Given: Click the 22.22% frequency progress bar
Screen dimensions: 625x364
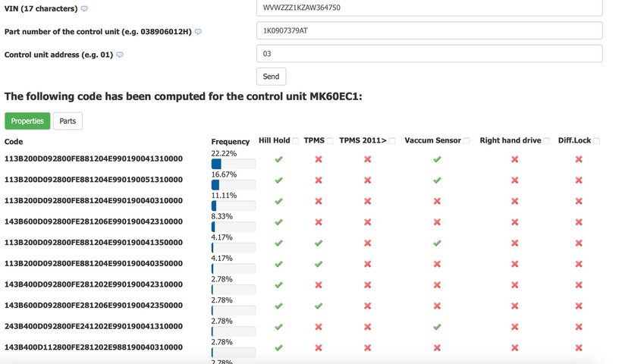Looking at the screenshot, I should point(234,164).
